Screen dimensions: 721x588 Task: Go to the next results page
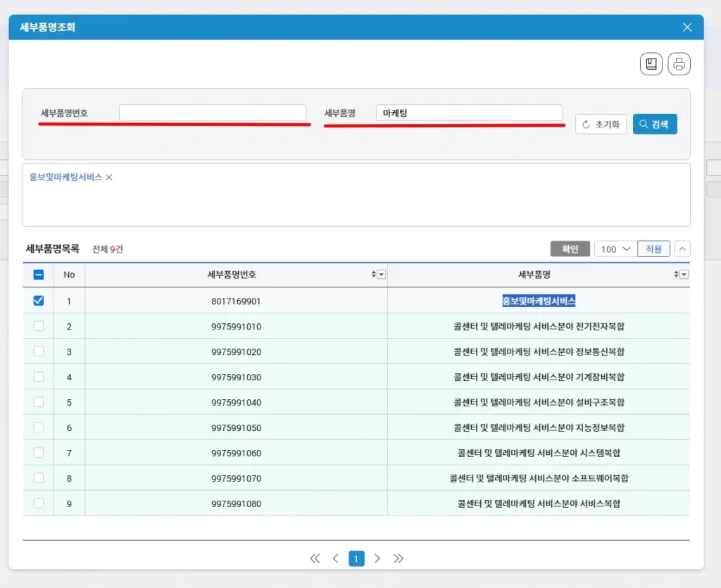pos(377,558)
